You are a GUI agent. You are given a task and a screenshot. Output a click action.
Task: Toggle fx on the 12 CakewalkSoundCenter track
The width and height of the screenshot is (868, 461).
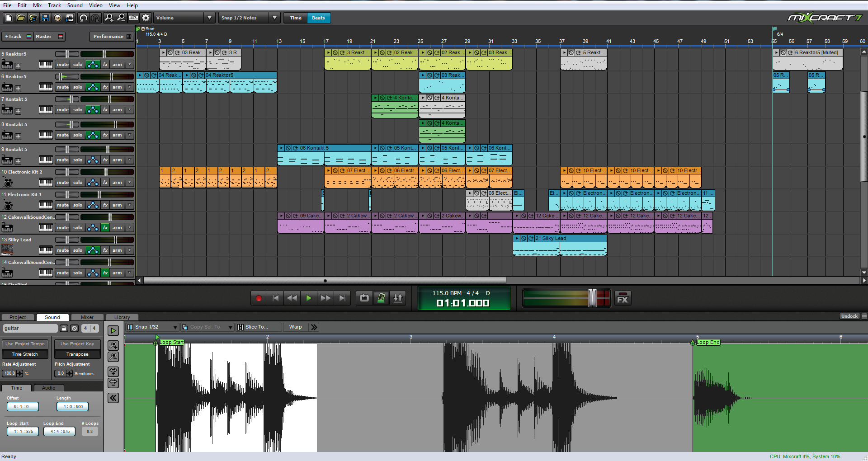(105, 228)
